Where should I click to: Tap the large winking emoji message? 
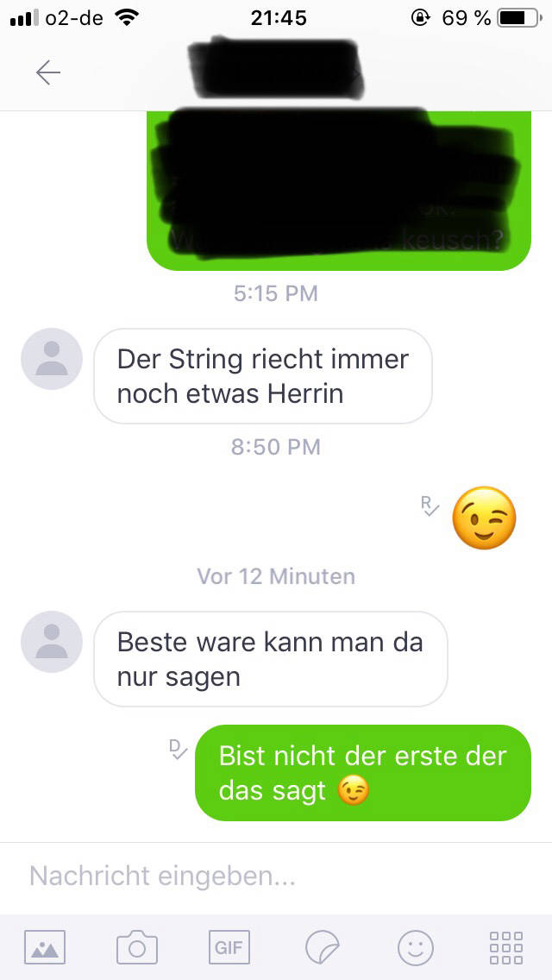pos(485,518)
